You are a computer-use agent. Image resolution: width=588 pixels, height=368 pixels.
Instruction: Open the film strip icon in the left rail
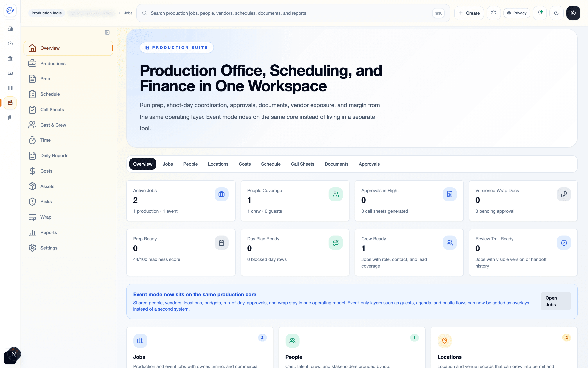pyautogui.click(x=10, y=88)
